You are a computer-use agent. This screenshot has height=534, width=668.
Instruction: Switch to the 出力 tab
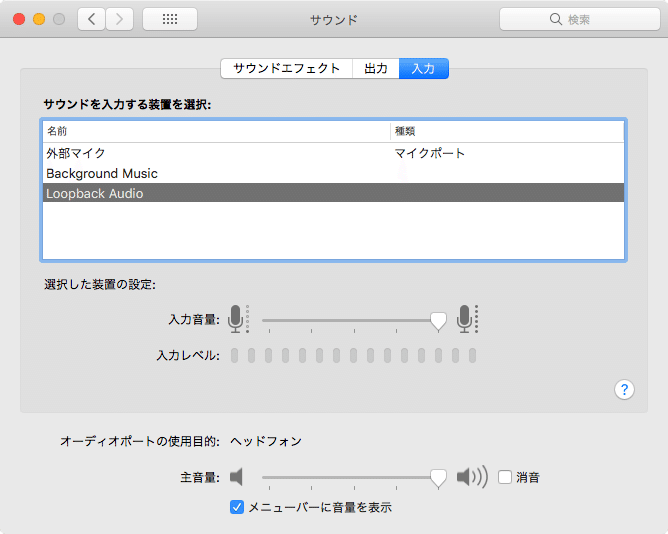pyautogui.click(x=376, y=69)
